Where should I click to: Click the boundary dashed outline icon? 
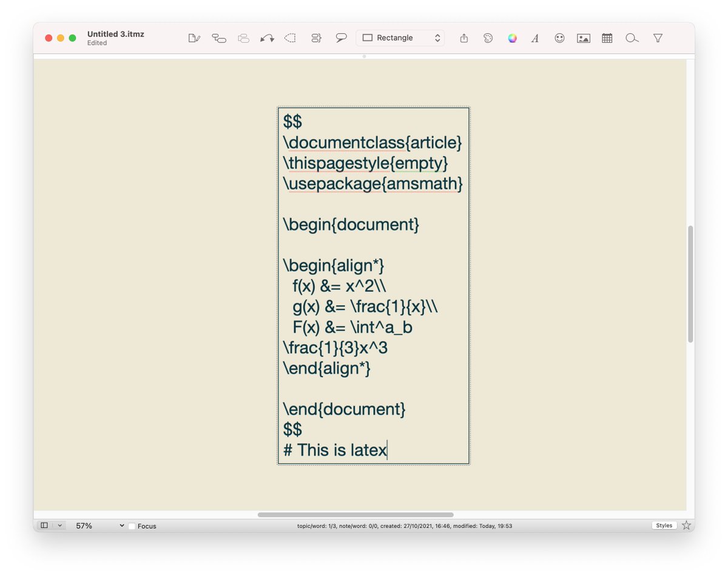click(291, 38)
